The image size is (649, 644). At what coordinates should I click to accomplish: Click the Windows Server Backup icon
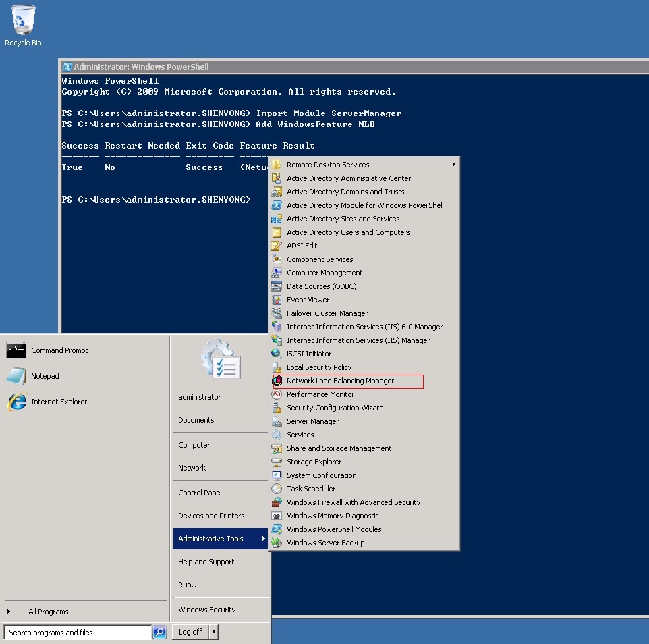[277, 543]
